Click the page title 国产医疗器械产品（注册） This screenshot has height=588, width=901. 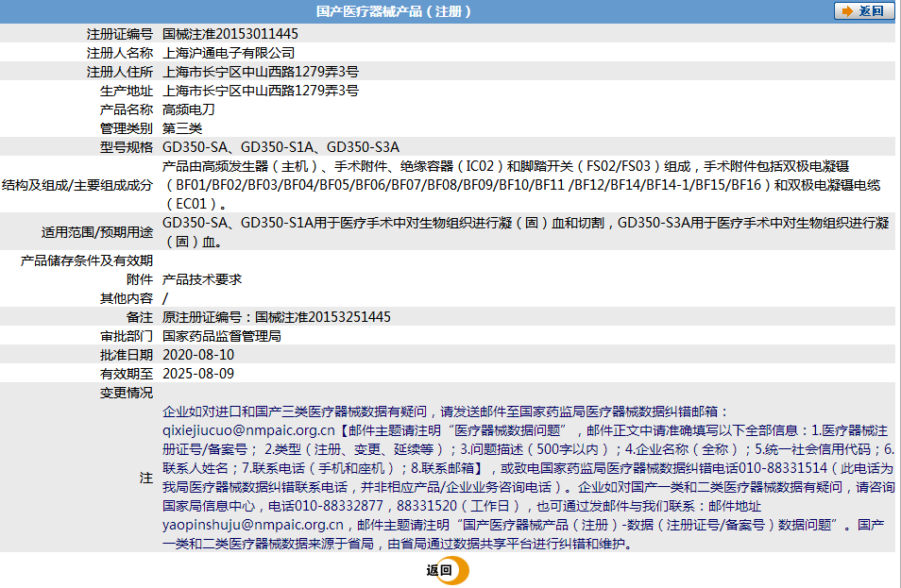coord(394,11)
